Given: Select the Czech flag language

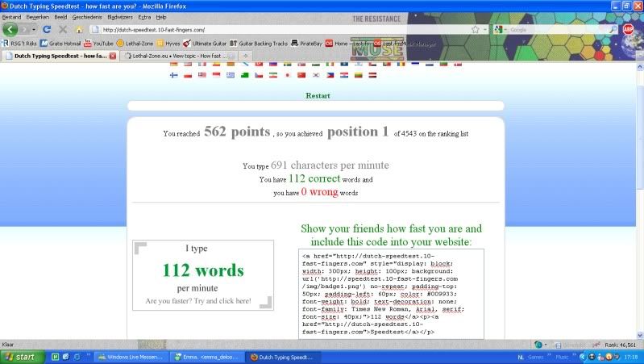Looking at the screenshot, I should (x=259, y=75).
